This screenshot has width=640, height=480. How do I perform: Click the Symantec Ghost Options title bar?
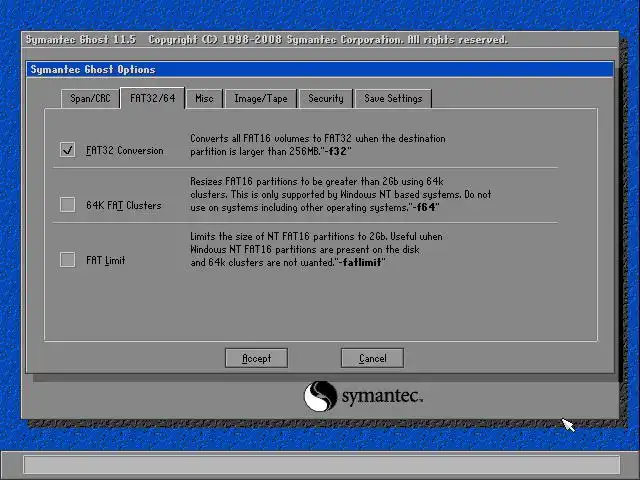320,69
